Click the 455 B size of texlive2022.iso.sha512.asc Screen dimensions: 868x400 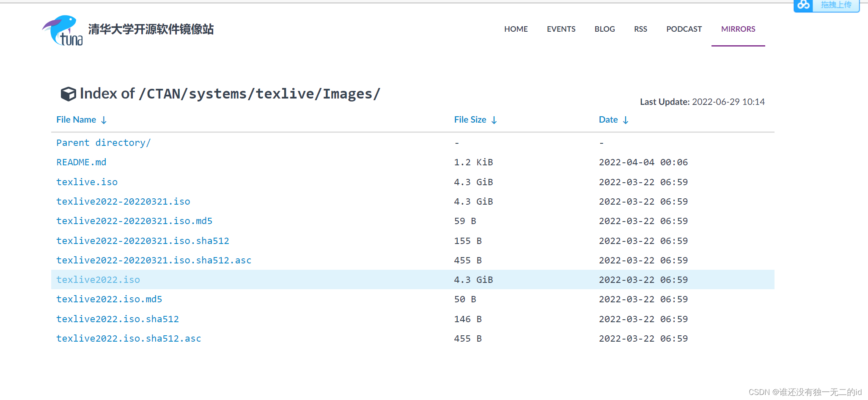[x=468, y=339]
